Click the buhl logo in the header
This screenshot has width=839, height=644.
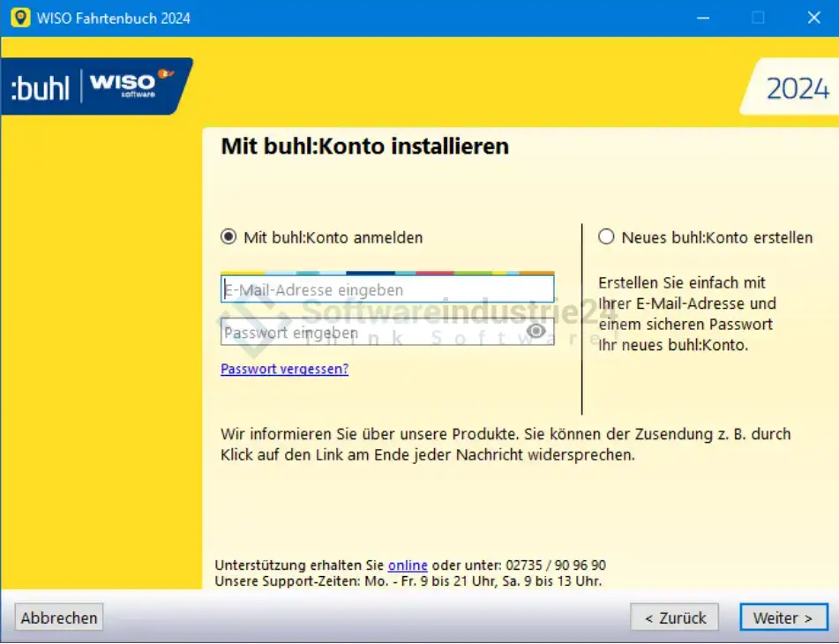40,87
